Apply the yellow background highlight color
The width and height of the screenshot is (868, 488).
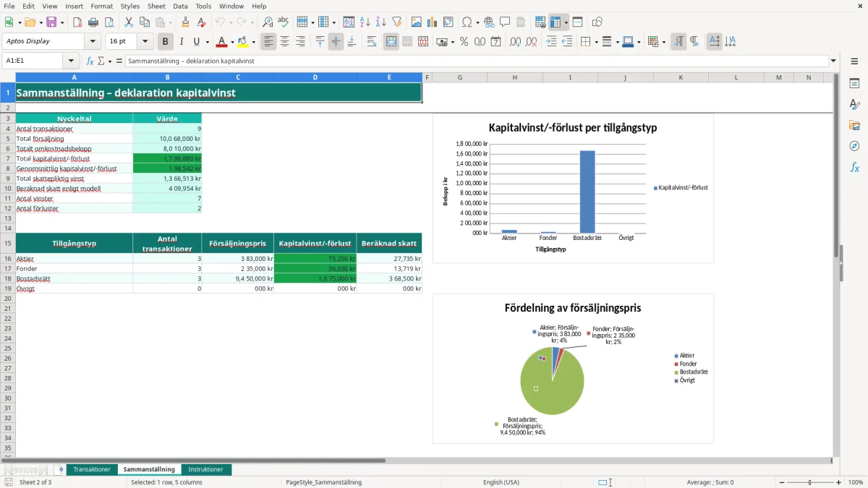[242, 42]
